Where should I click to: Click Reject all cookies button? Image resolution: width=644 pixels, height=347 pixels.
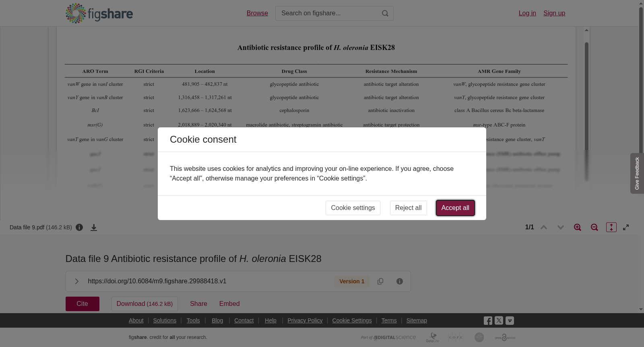point(408,208)
